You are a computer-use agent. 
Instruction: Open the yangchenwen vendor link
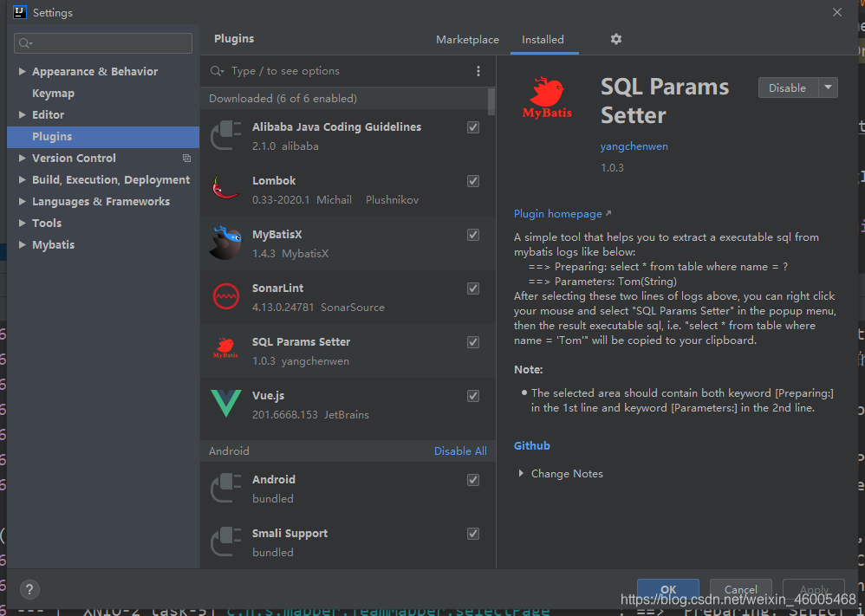click(634, 146)
